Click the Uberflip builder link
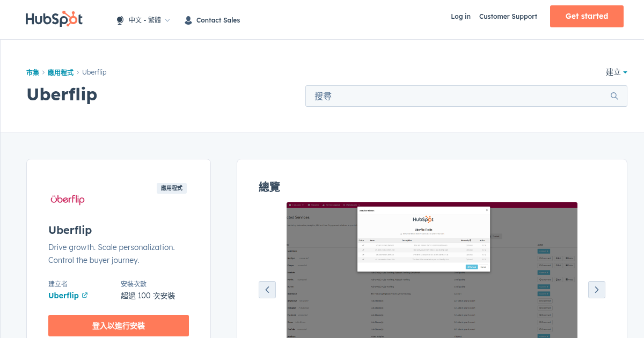 pyautogui.click(x=63, y=295)
